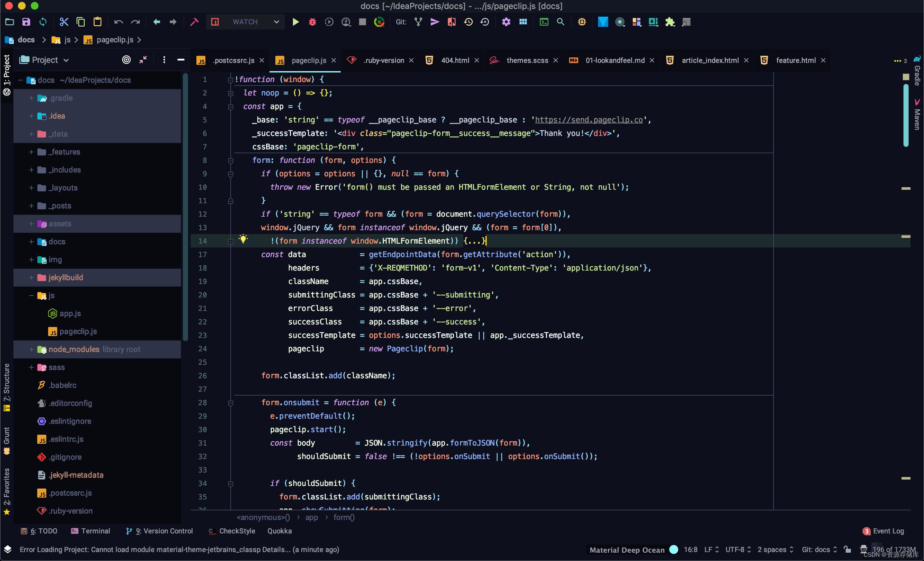Click the Paste clipboard icon
Viewport: 924px width, 561px height.
(98, 22)
